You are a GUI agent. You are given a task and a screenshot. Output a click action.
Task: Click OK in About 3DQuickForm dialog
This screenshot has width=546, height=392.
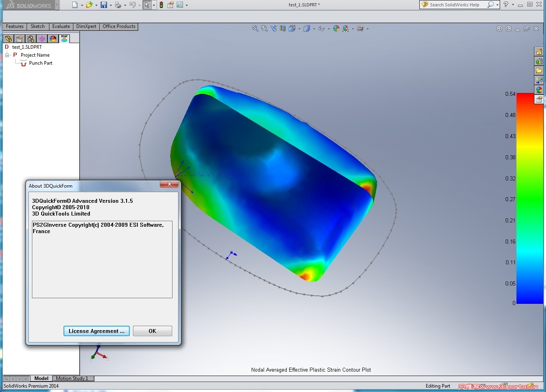(x=153, y=331)
